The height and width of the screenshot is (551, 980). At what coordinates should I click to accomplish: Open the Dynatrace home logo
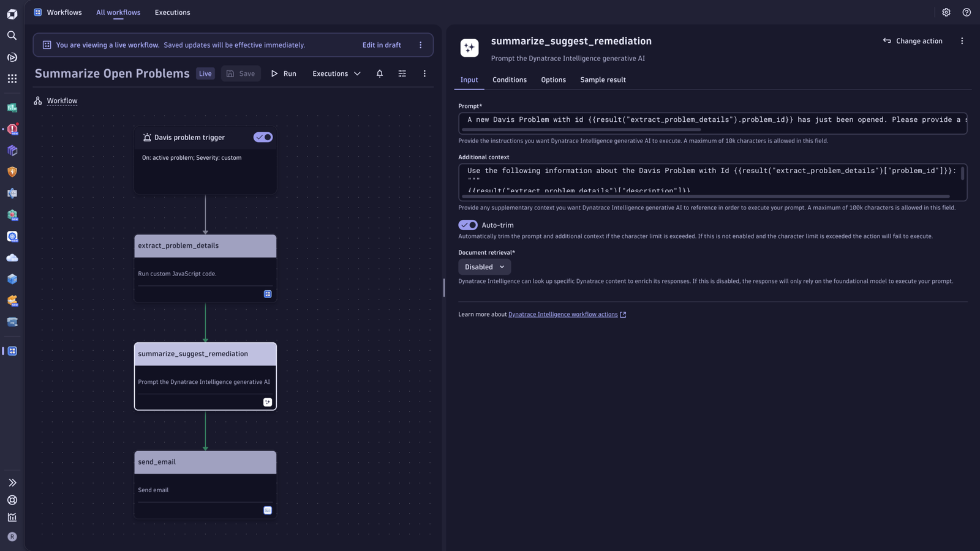coord(12,13)
